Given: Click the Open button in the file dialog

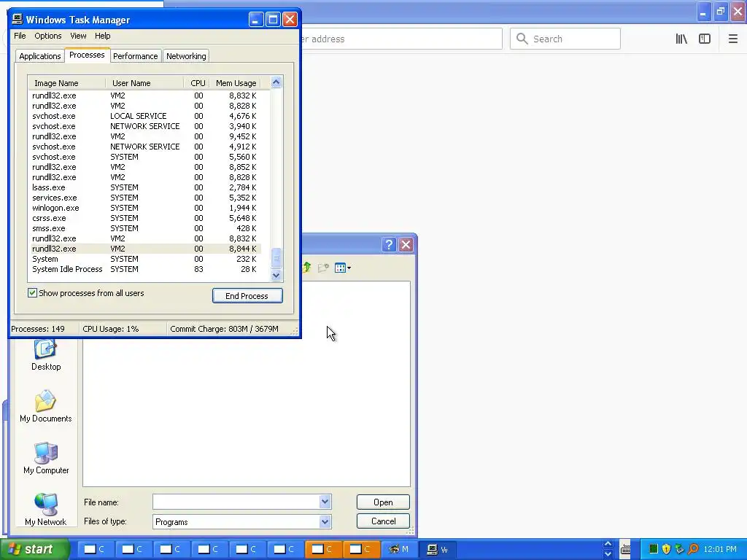Looking at the screenshot, I should [383, 502].
